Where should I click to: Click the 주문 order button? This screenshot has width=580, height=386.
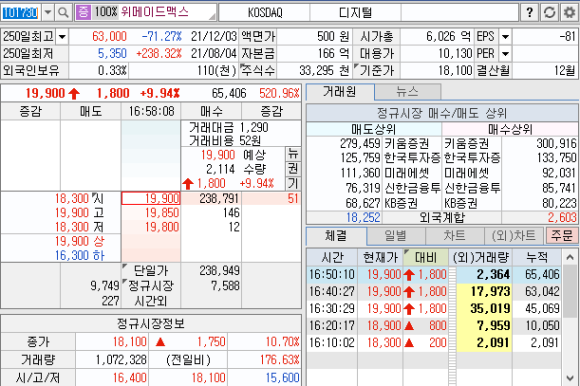point(562,236)
